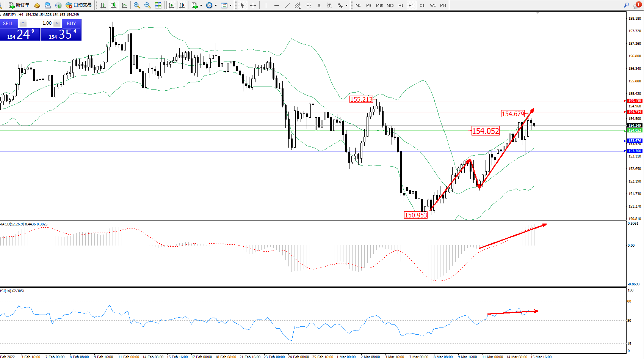Open the chart templates dropdown arrow
This screenshot has width=644, height=359.
click(230, 6)
